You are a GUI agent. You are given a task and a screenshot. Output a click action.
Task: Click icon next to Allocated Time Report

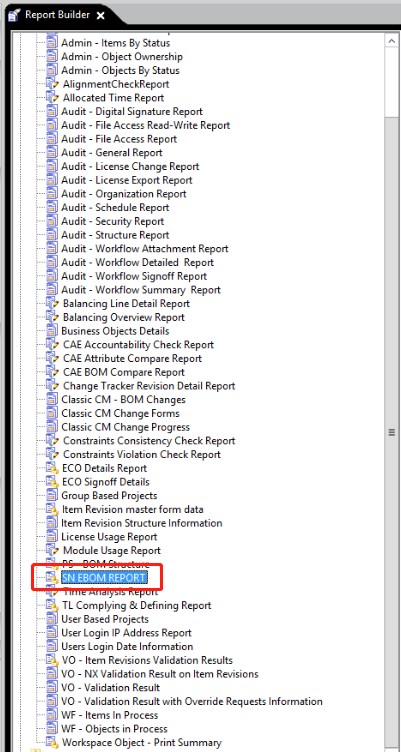pos(52,98)
